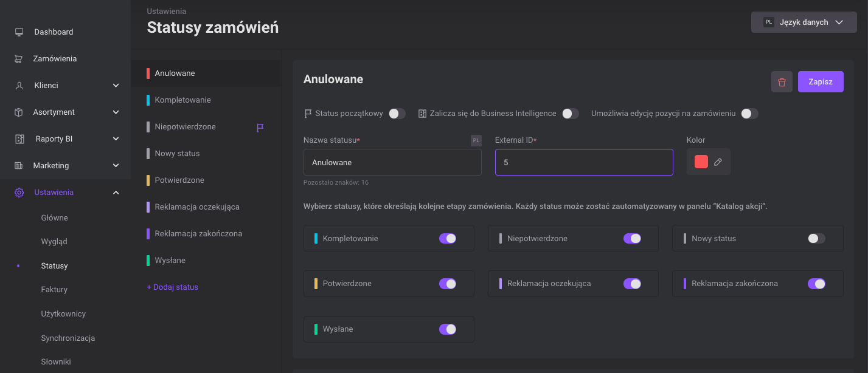Viewport: 868px width, 373px height.
Task: Toggle Zalicza się do Business Intelligence
Action: (x=570, y=114)
